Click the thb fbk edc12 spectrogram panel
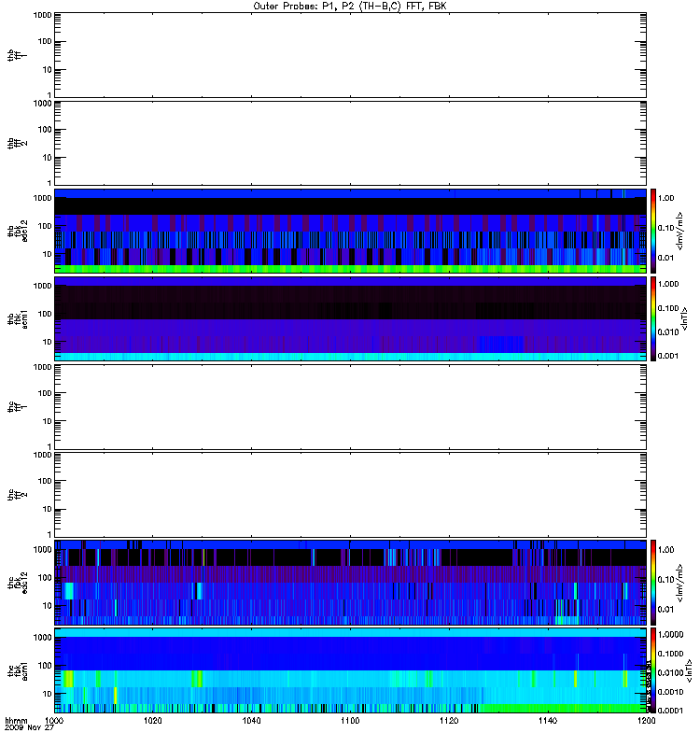The image size is (700, 747). [x=350, y=231]
